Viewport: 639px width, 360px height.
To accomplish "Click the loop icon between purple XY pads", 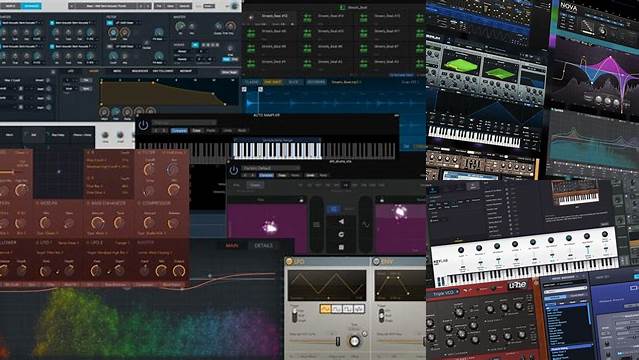I will click(x=341, y=234).
